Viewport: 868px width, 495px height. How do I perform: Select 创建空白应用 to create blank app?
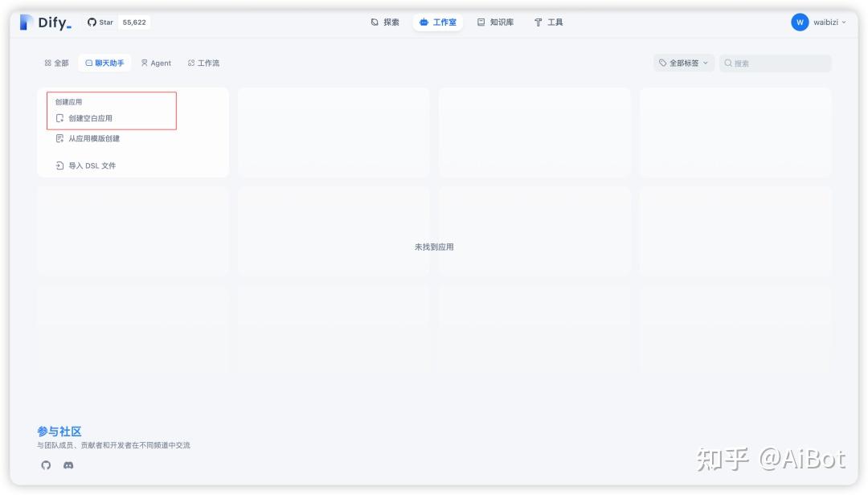92,117
